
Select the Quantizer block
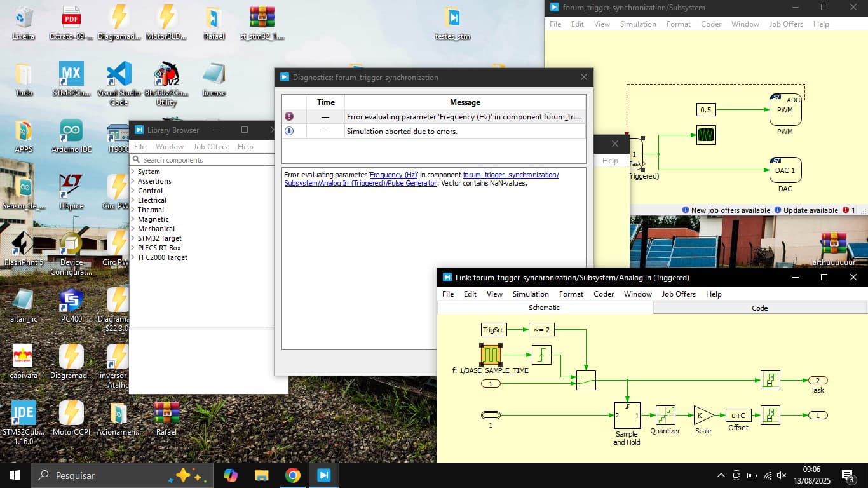click(x=665, y=415)
